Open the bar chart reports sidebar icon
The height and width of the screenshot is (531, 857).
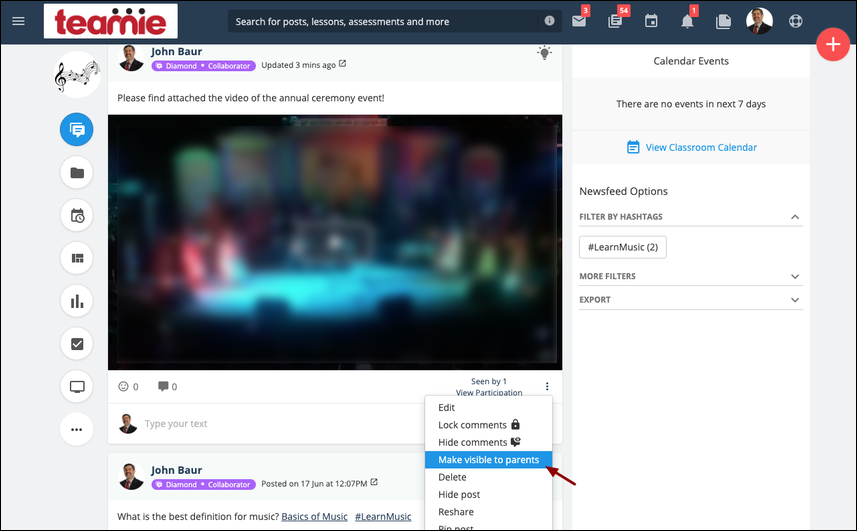point(77,301)
